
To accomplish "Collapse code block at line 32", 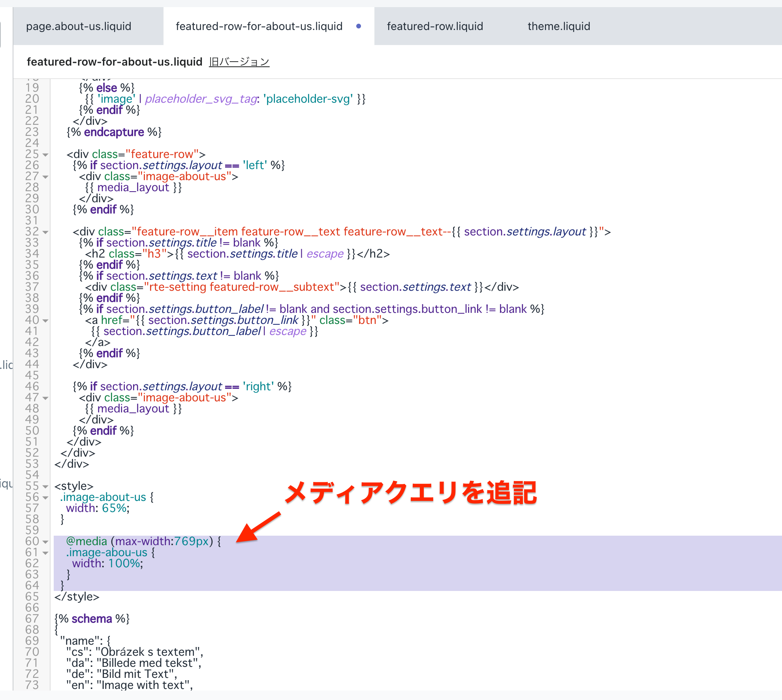I will (45, 232).
